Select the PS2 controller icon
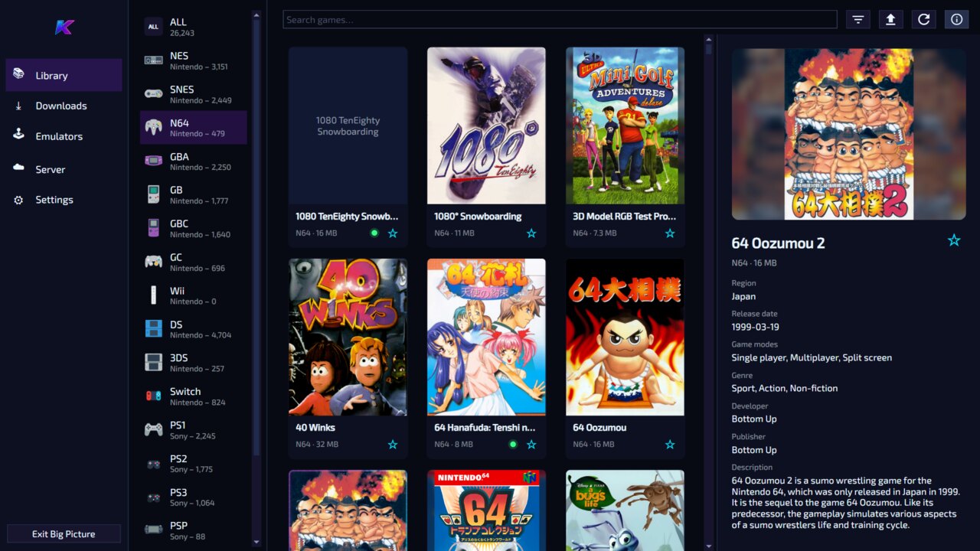This screenshot has height=551, width=980. click(154, 463)
